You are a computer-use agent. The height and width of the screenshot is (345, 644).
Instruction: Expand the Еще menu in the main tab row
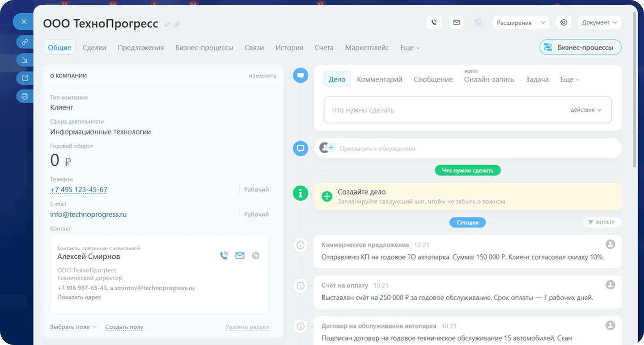[x=410, y=48]
